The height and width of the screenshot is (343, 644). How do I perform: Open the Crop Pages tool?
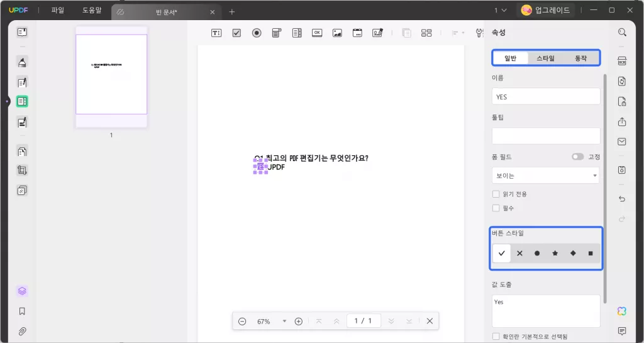click(22, 171)
